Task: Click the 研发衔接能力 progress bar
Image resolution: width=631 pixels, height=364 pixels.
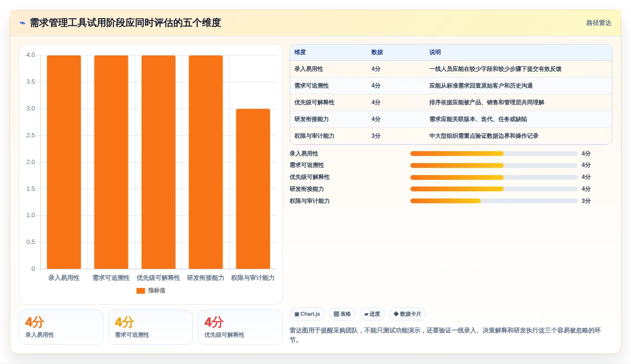Action: click(494, 189)
